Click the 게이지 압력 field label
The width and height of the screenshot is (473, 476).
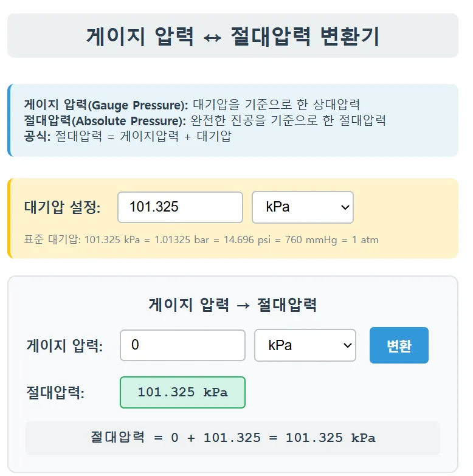[64, 346]
